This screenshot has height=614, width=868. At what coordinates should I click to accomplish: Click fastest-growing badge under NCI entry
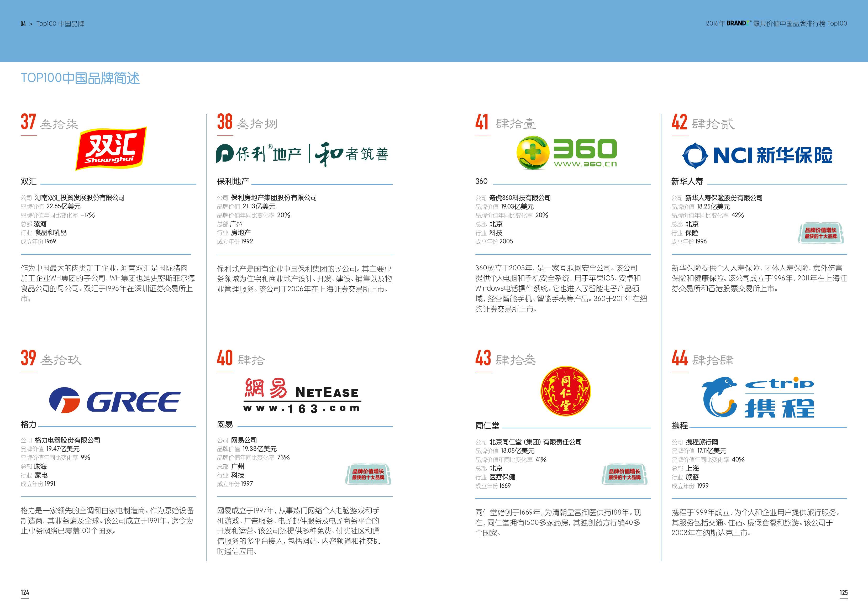click(x=821, y=233)
